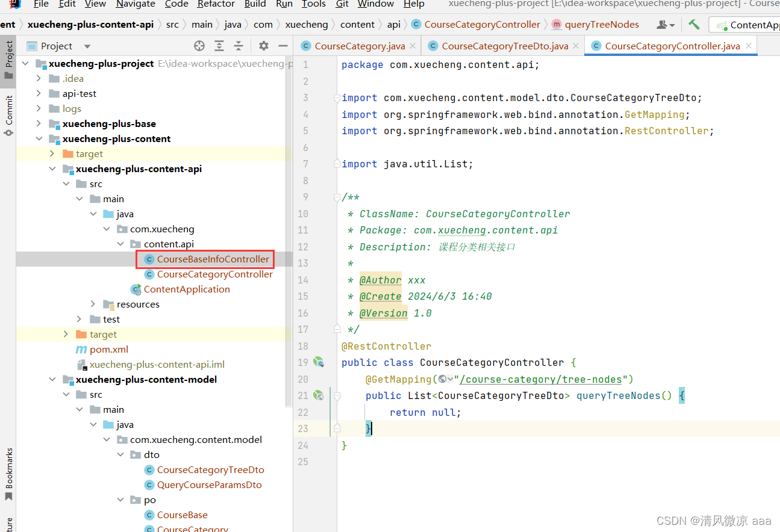Toggle the fold marker at line 17

click(337, 329)
